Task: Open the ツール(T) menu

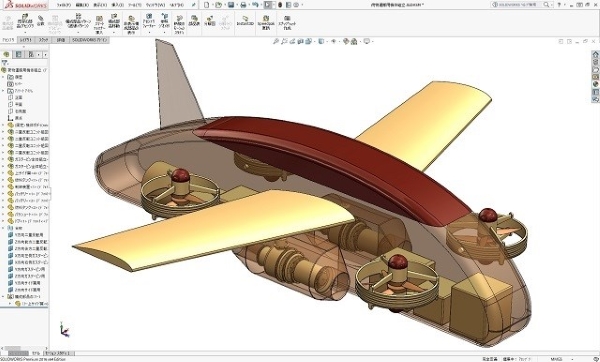Action: [134, 5]
